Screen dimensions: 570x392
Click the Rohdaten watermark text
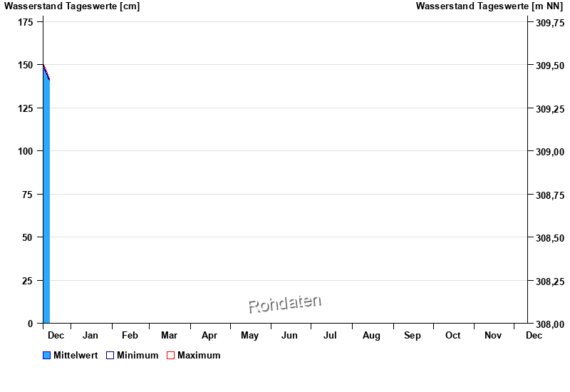284,304
